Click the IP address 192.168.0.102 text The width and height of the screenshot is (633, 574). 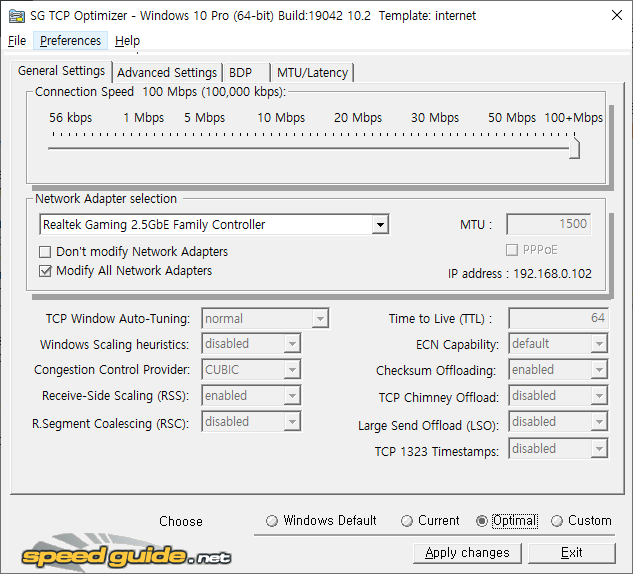(x=520, y=274)
